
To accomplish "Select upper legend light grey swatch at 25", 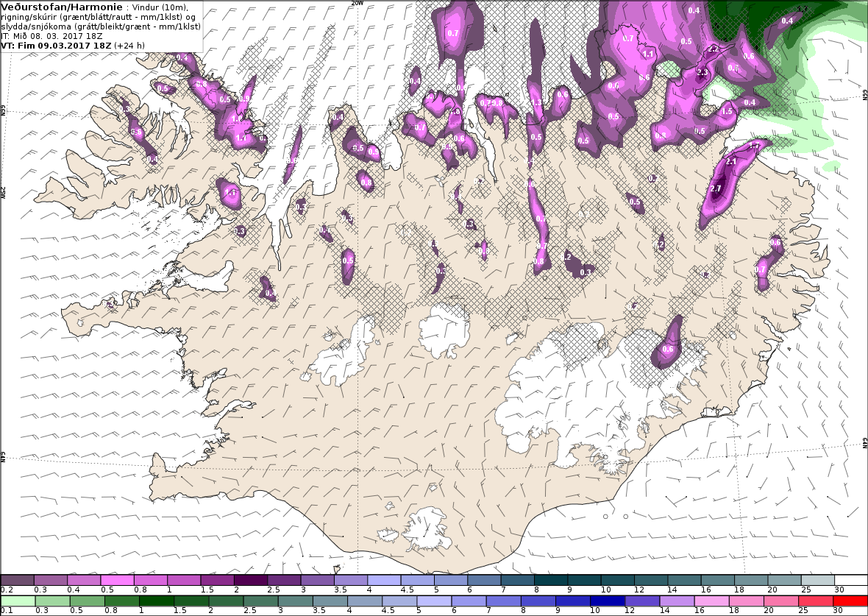I will (817, 581).
